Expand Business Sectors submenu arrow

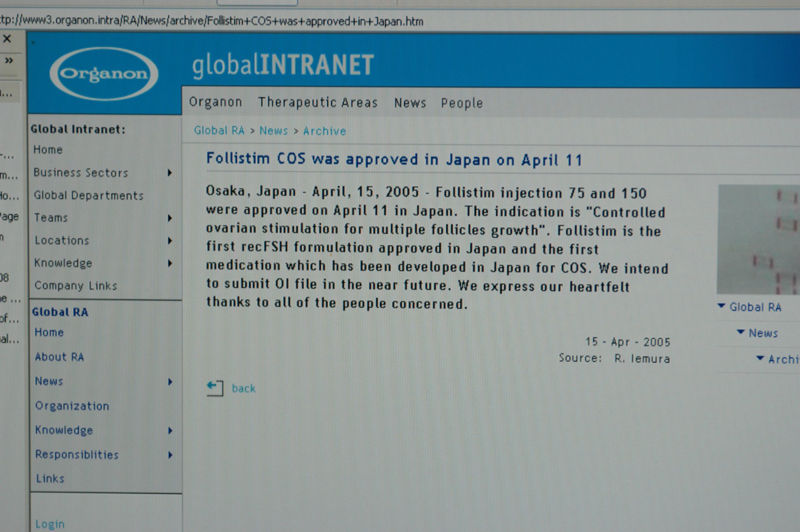pyautogui.click(x=170, y=172)
